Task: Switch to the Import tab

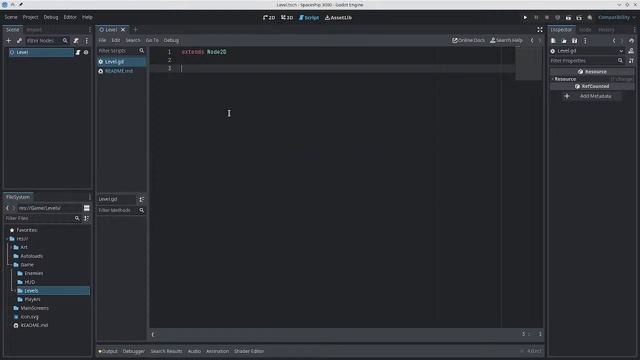Action: pyautogui.click(x=34, y=30)
